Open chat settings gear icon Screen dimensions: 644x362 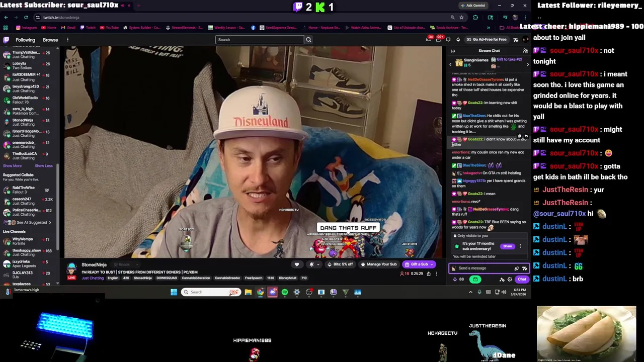point(510,280)
